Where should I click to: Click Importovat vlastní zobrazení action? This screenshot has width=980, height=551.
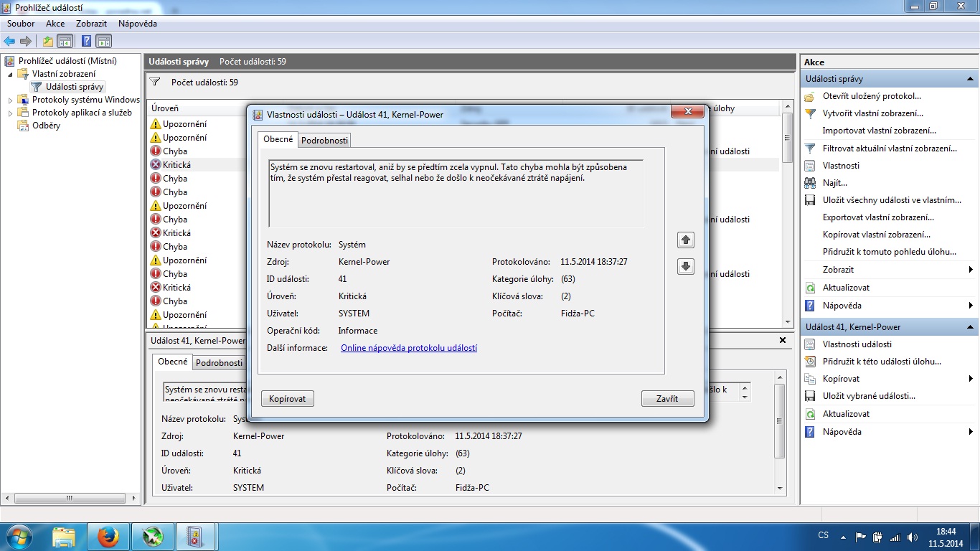pos(879,131)
